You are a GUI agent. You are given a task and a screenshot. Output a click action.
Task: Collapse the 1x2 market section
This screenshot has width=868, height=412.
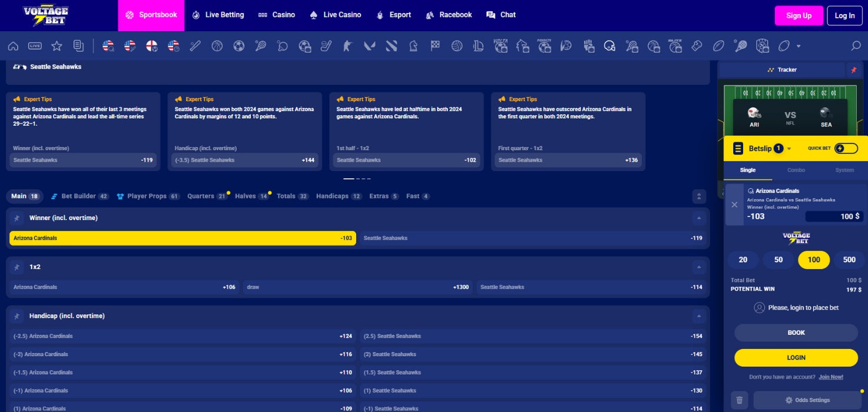pyautogui.click(x=698, y=267)
